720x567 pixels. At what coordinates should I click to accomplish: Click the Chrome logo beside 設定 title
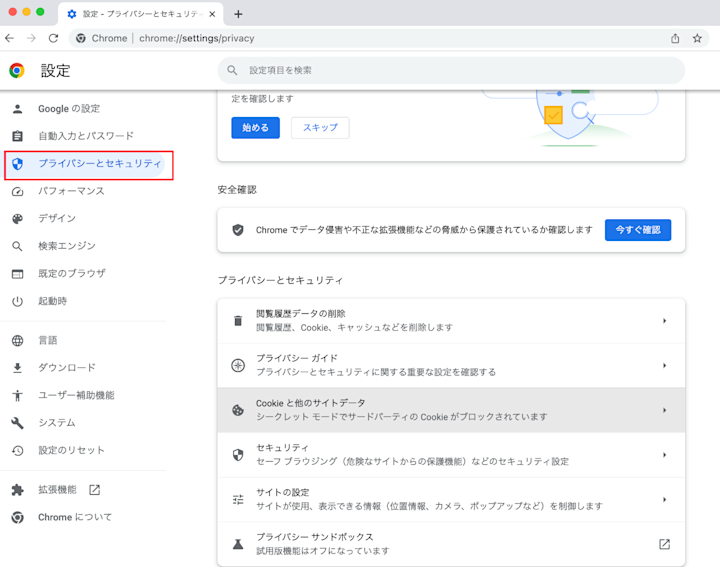pyautogui.click(x=17, y=70)
